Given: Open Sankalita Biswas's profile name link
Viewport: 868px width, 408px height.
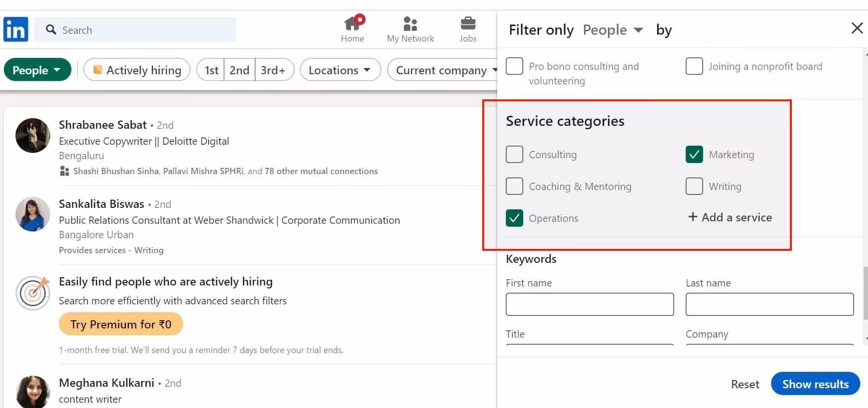Looking at the screenshot, I should (x=101, y=204).
